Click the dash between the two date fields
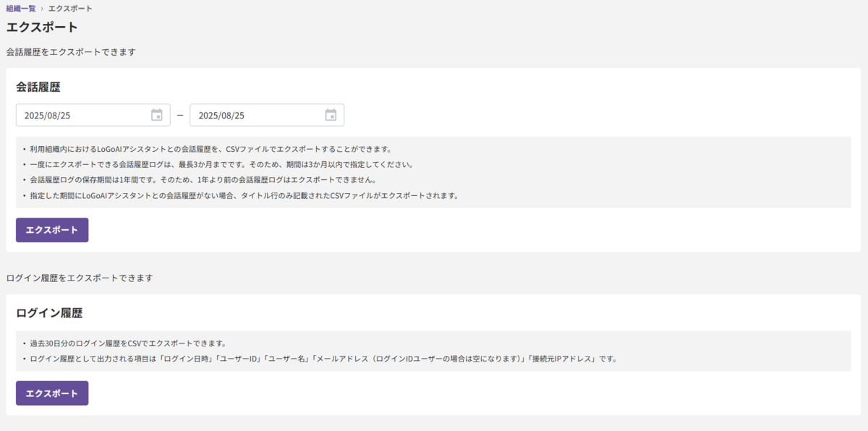The width and height of the screenshot is (868, 431). [x=180, y=115]
